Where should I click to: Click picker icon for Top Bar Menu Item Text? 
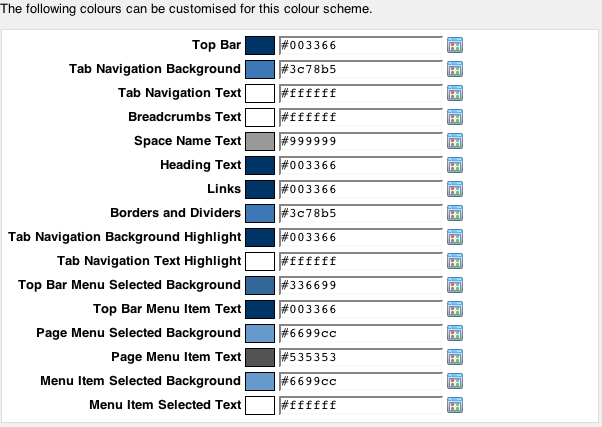pyautogui.click(x=454, y=310)
